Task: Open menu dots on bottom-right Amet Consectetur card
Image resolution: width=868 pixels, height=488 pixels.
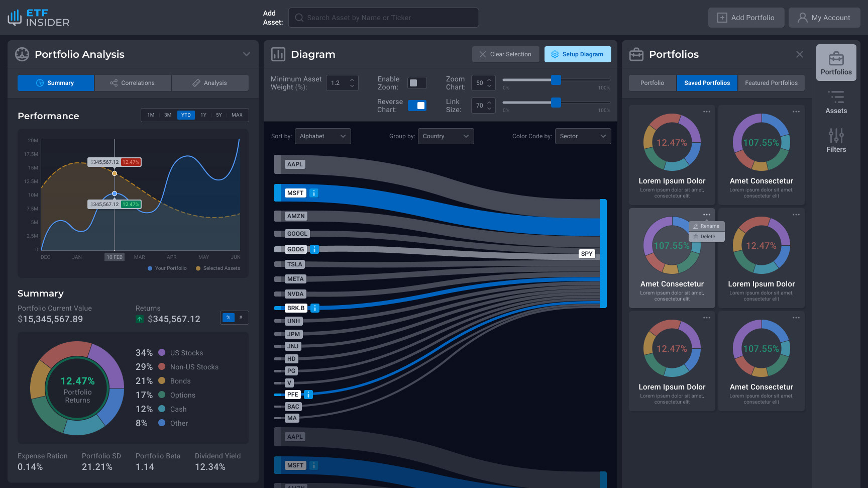Action: pyautogui.click(x=796, y=318)
